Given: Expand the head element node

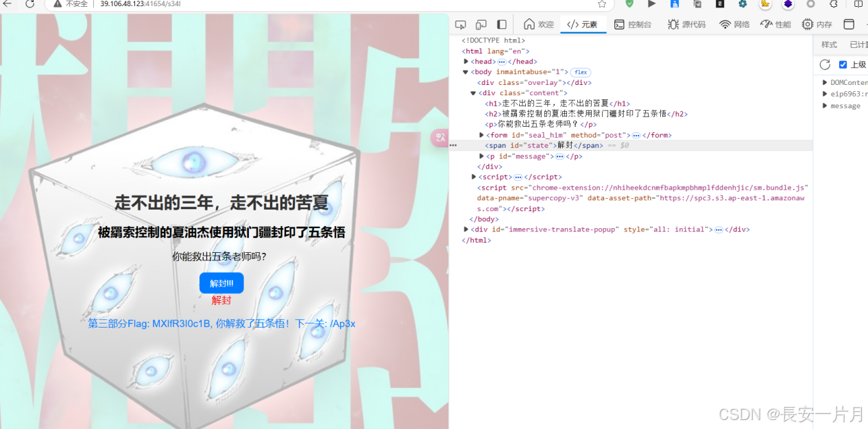Looking at the screenshot, I should [466, 62].
